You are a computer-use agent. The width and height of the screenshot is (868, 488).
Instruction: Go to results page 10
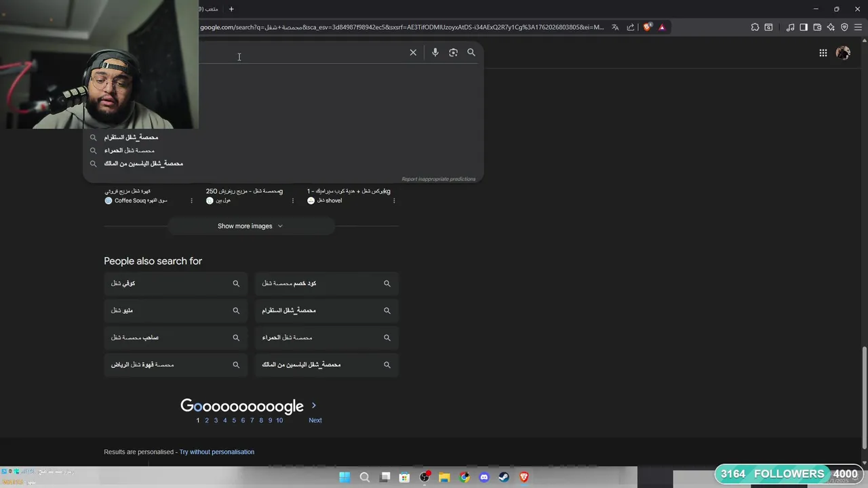point(279,420)
